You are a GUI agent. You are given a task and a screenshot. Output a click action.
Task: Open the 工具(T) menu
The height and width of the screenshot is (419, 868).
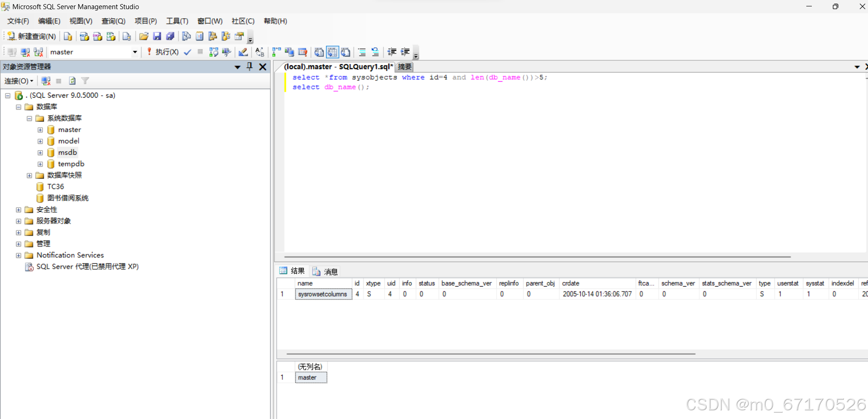[x=177, y=21]
